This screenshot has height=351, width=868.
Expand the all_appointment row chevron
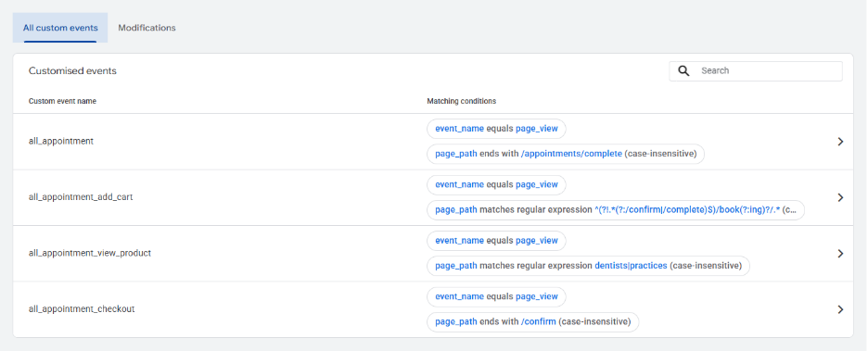point(840,142)
